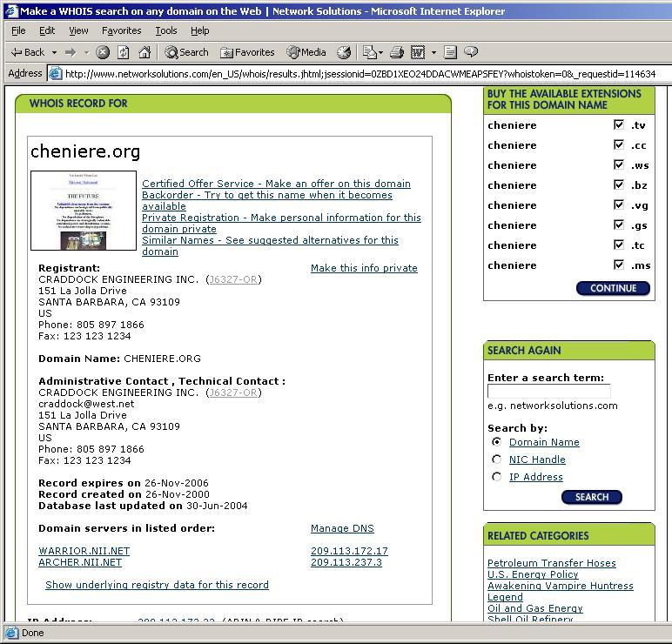Open the Edit menu
Screen dimensions: 672x644
click(x=47, y=30)
